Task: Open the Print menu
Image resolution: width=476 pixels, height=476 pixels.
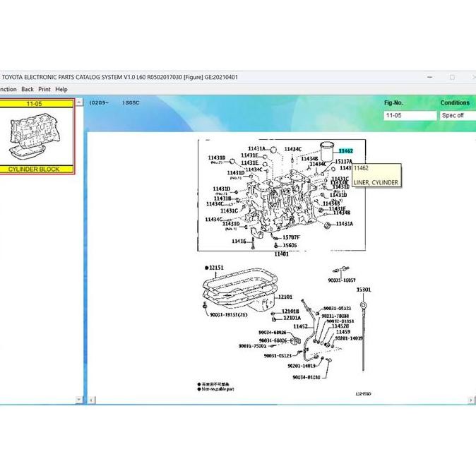Action: (x=44, y=89)
